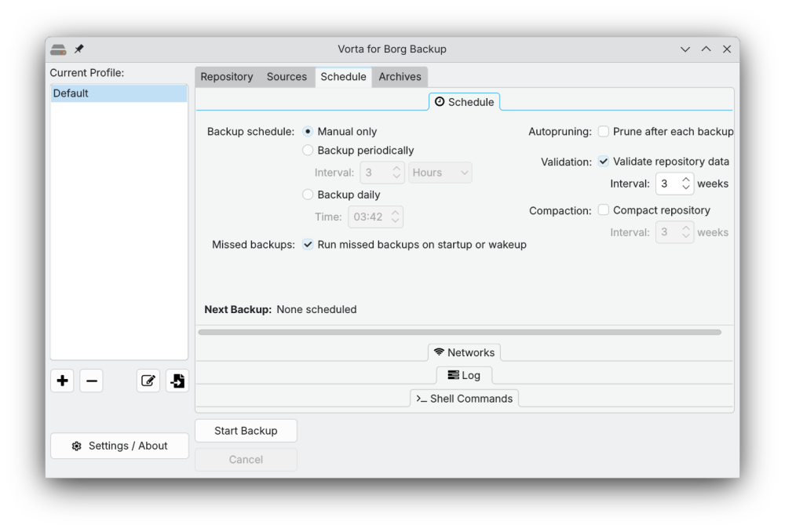Image resolution: width=785 pixels, height=532 pixels.
Task: Expand the Networks section
Action: click(x=464, y=352)
